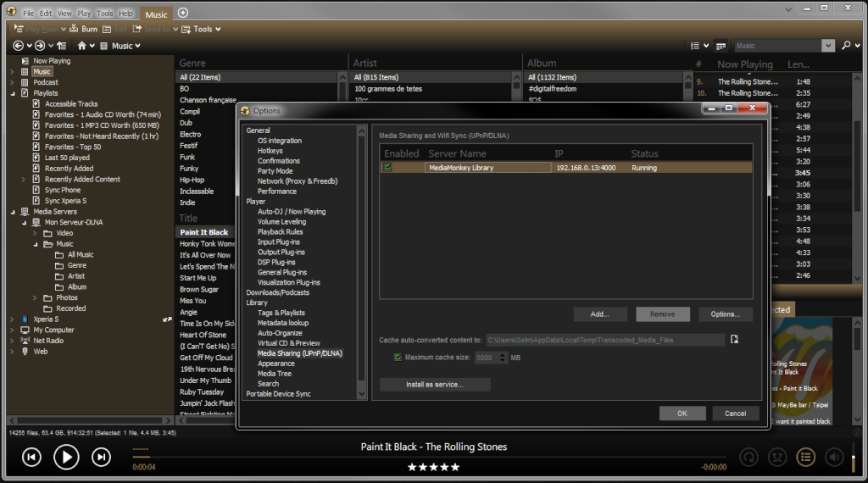
Task: Collapse the Media Servers tree node
Action: [x=13, y=212]
